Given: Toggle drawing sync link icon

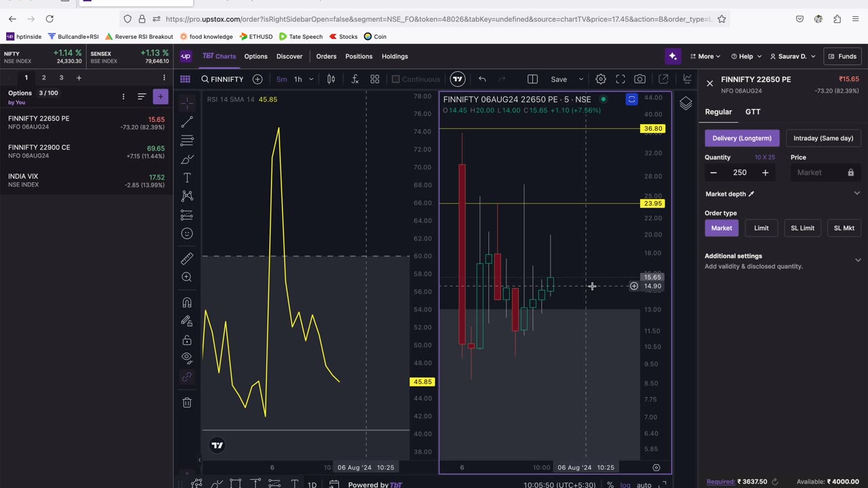Looking at the screenshot, I should point(187,377).
